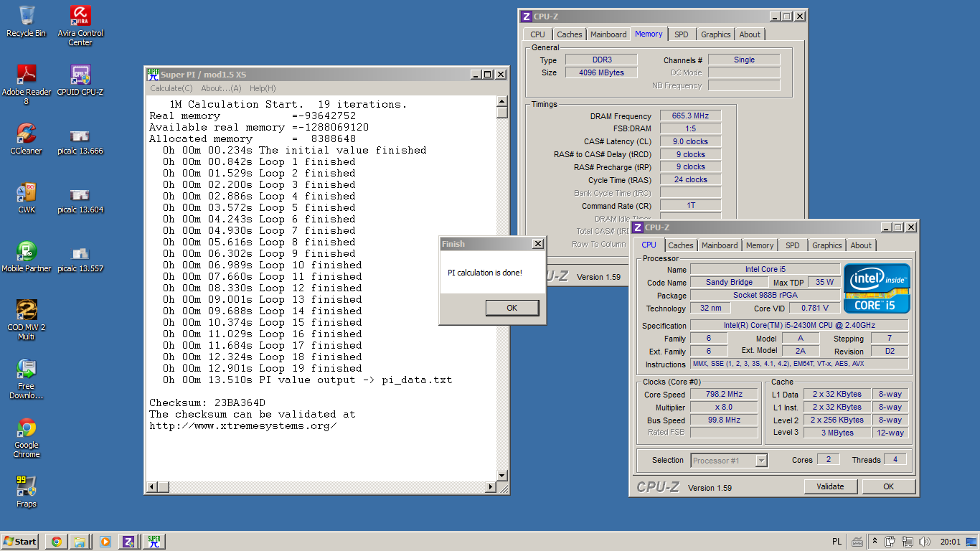980x551 pixels.
Task: Launch COD MW 2 Multi shortcut
Action: point(27,320)
